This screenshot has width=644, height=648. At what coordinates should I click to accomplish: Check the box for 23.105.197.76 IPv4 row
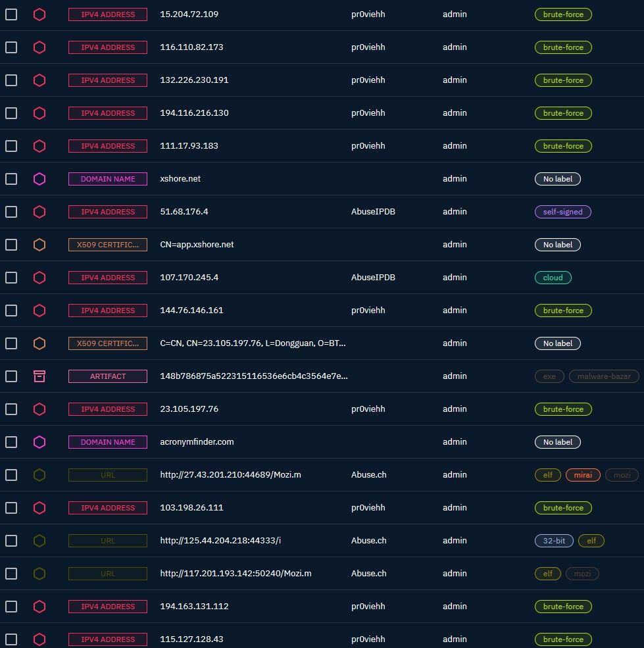click(x=11, y=409)
